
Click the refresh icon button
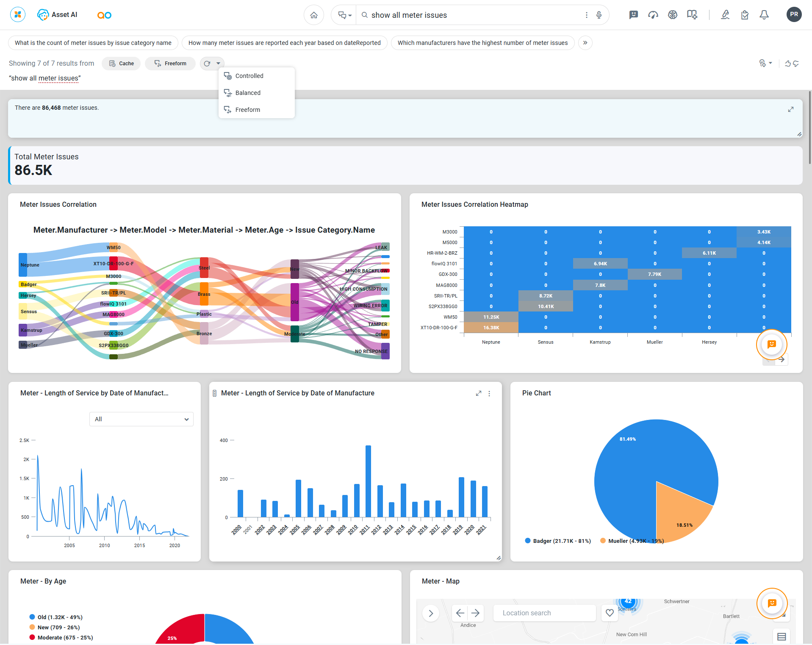[x=207, y=64]
